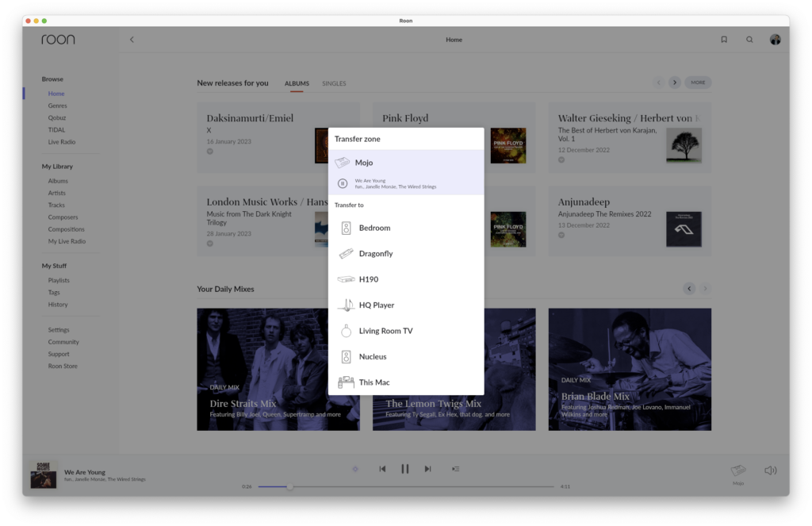This screenshot has height=526, width=812.
Task: Open the Brian Blade Mix card
Action: [630, 370]
